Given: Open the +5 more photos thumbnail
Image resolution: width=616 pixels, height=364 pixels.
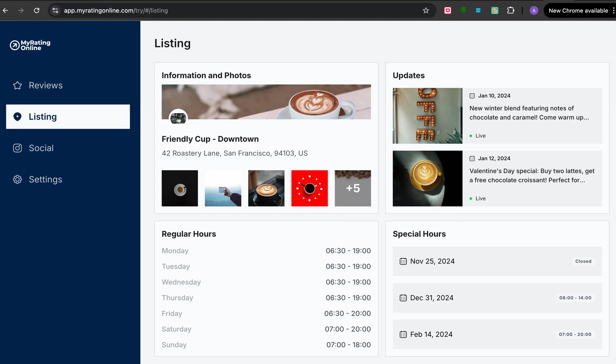Looking at the screenshot, I should point(353,188).
